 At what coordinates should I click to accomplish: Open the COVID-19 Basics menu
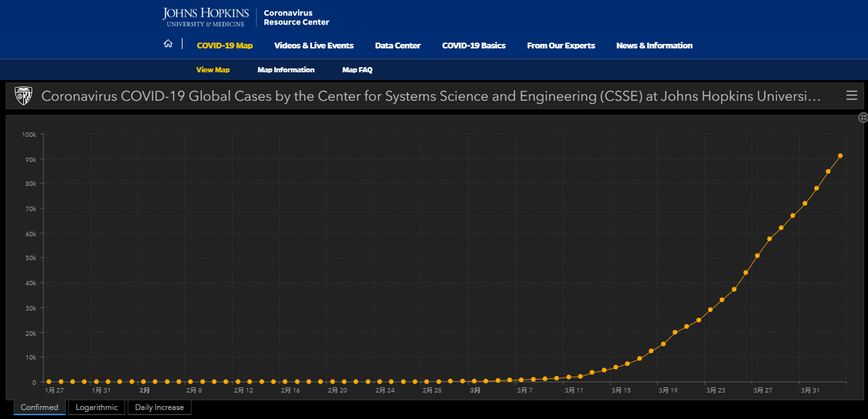pyautogui.click(x=474, y=45)
